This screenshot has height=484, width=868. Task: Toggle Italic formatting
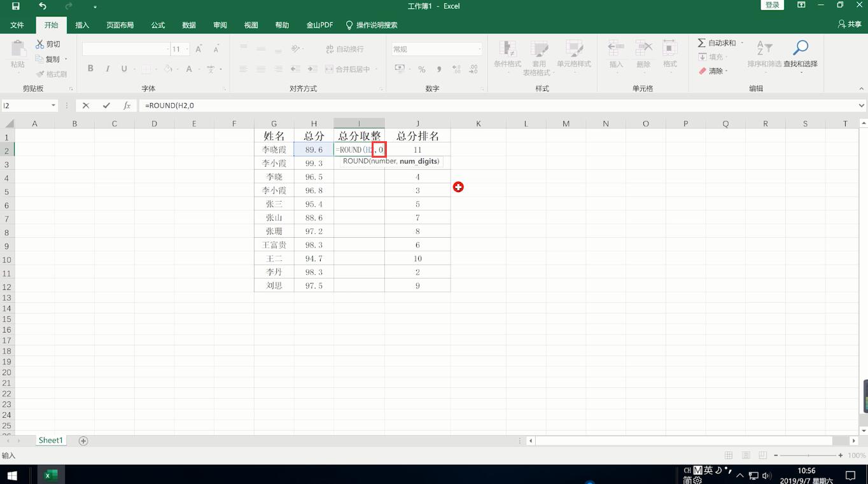pos(107,69)
